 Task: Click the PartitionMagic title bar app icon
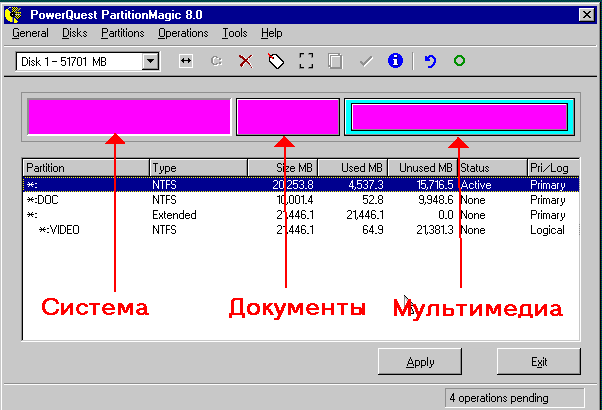[x=14, y=15]
